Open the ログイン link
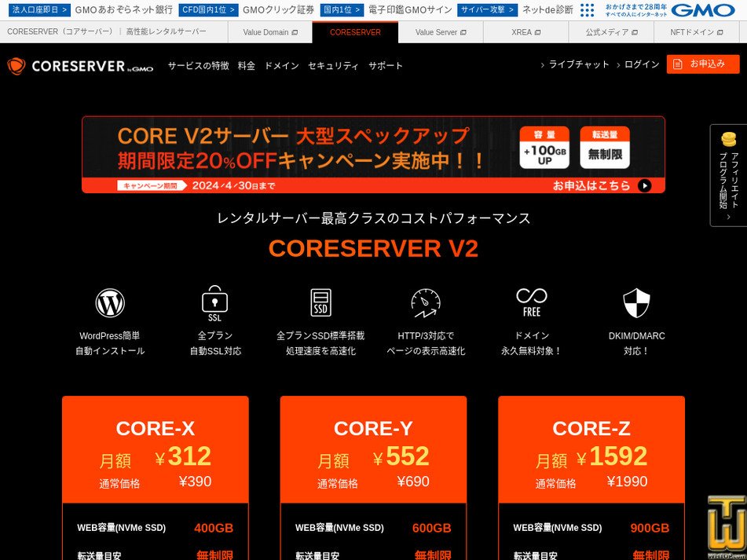Image resolution: width=747 pixels, height=560 pixels. (641, 64)
